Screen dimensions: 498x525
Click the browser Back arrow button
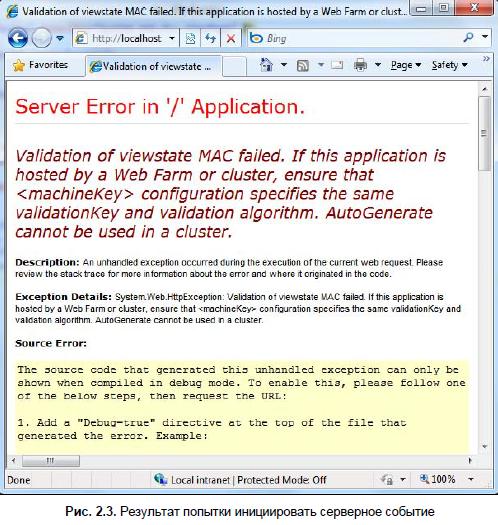click(x=17, y=38)
